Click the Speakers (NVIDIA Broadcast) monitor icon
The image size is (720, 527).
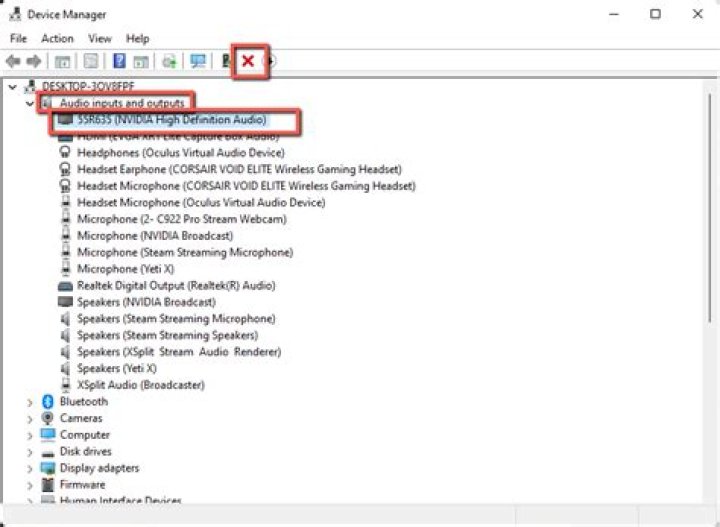coord(66,302)
